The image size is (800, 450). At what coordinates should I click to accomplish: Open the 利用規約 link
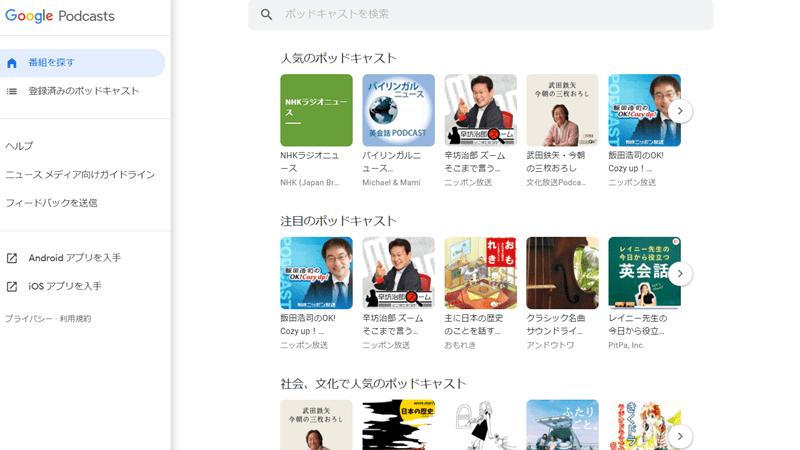point(75,319)
